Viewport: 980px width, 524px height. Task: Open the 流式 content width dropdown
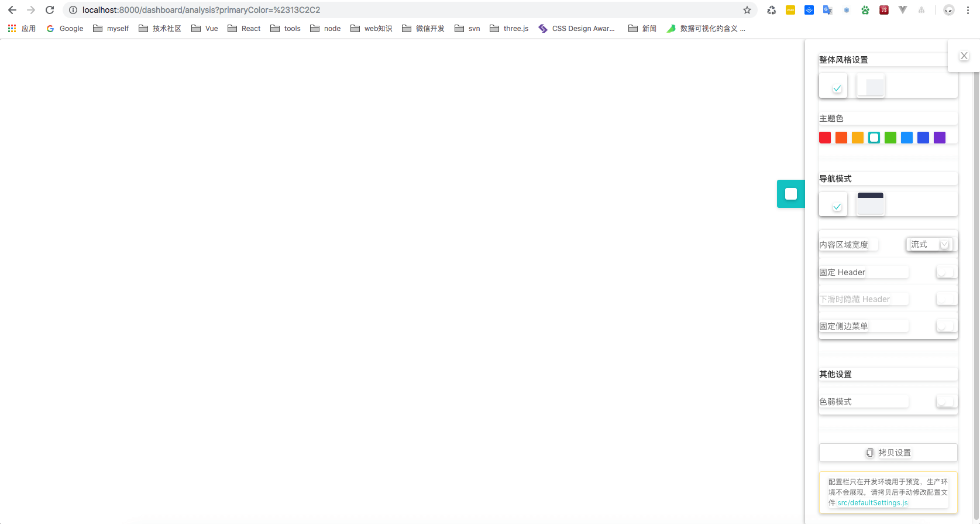pos(930,244)
